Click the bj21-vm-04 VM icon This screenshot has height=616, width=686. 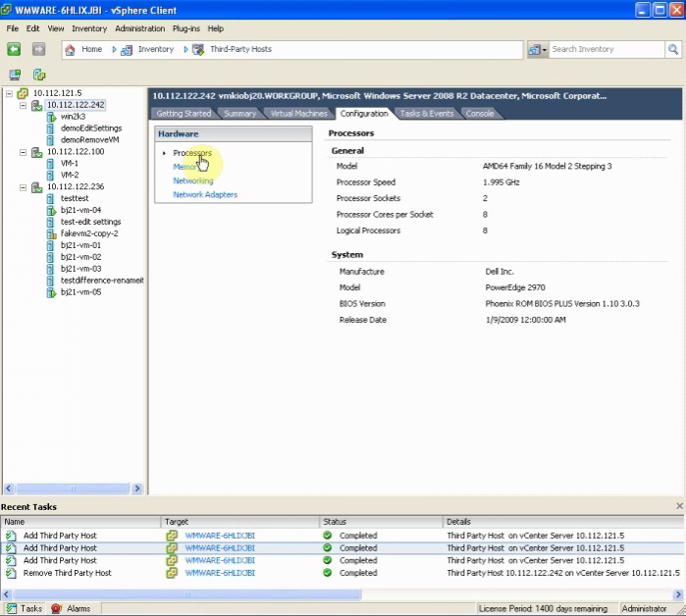point(51,210)
